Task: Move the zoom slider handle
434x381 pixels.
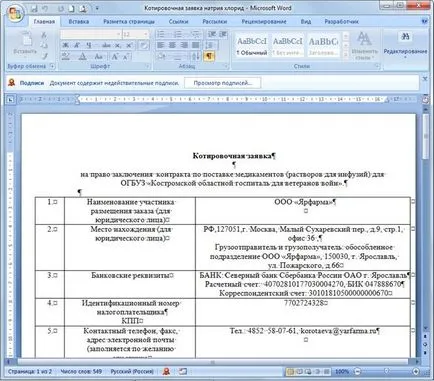Action: pyautogui.click(x=386, y=371)
